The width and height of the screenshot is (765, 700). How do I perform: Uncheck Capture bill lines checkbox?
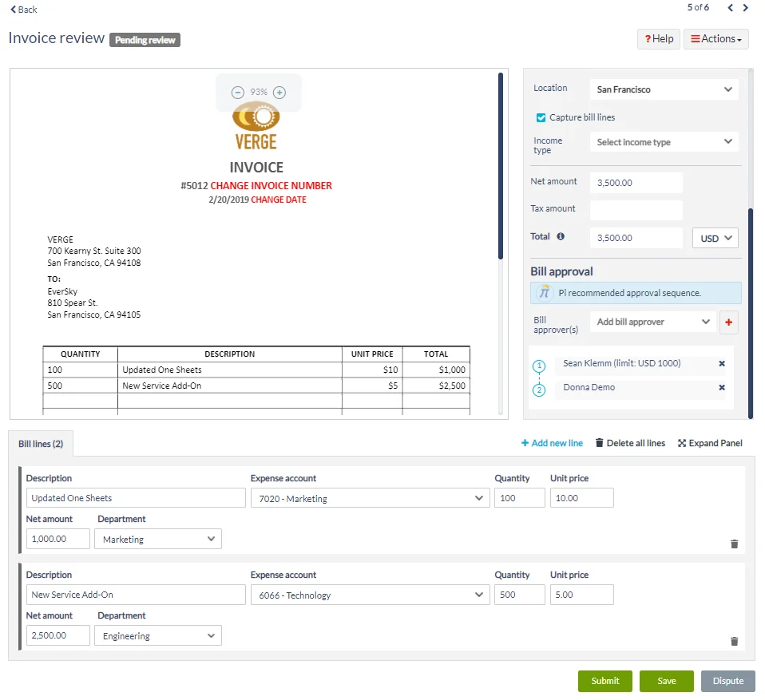(541, 117)
